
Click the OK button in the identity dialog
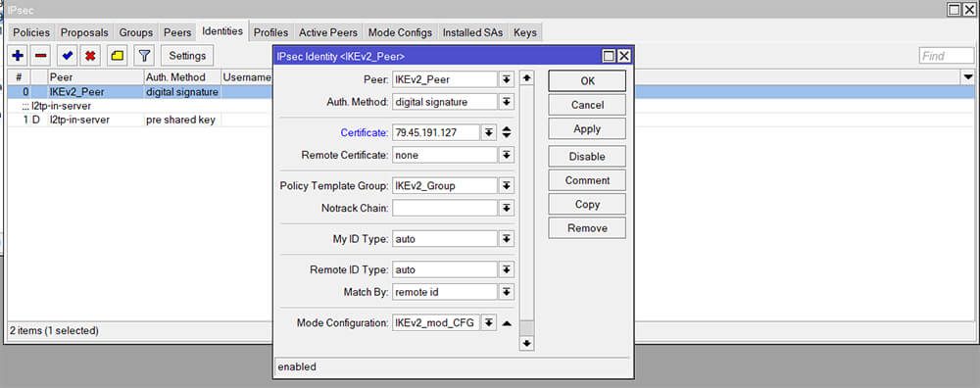click(x=587, y=80)
